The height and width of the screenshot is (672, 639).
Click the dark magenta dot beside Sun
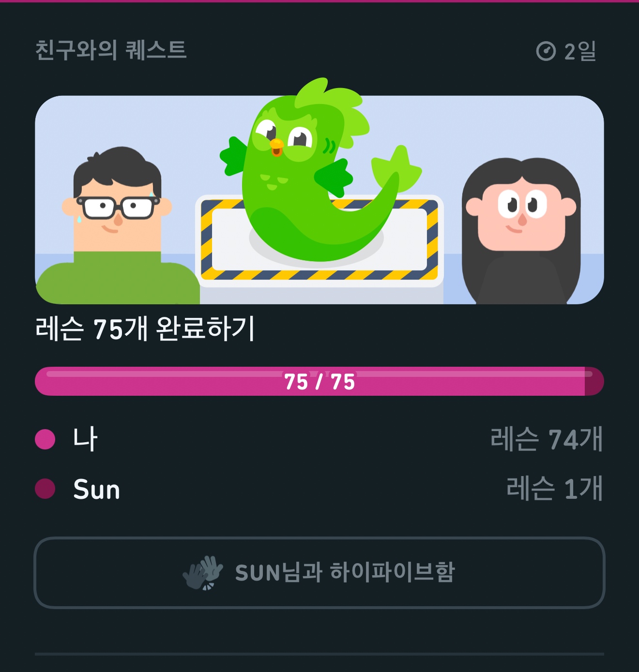(45, 489)
